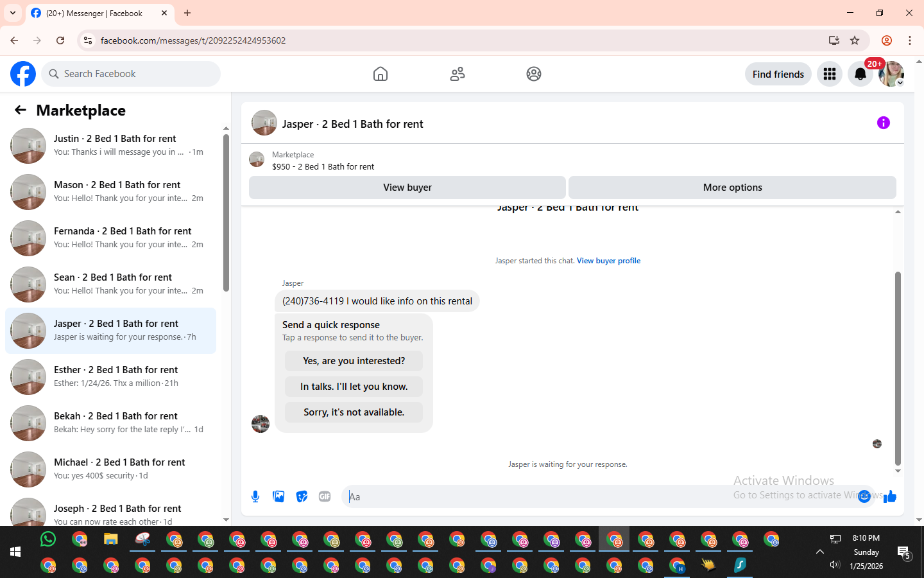
Task: Attach a photo using the image icon
Action: [x=278, y=496]
